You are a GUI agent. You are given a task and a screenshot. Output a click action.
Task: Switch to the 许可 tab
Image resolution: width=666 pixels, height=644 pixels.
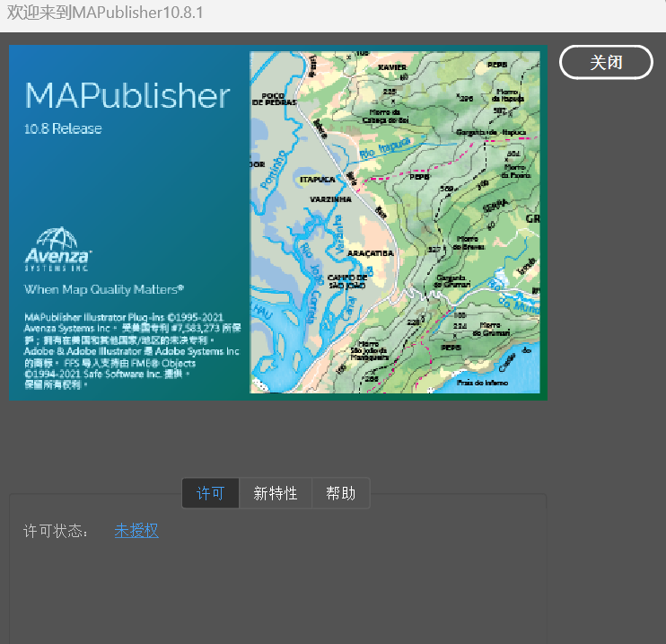coord(210,493)
